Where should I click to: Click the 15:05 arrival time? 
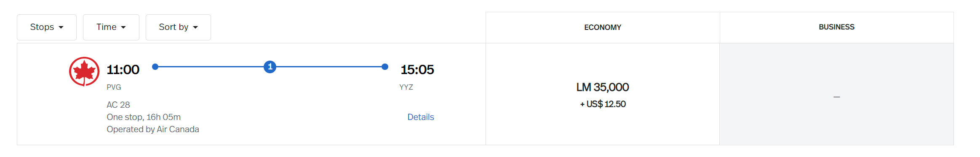417,69
